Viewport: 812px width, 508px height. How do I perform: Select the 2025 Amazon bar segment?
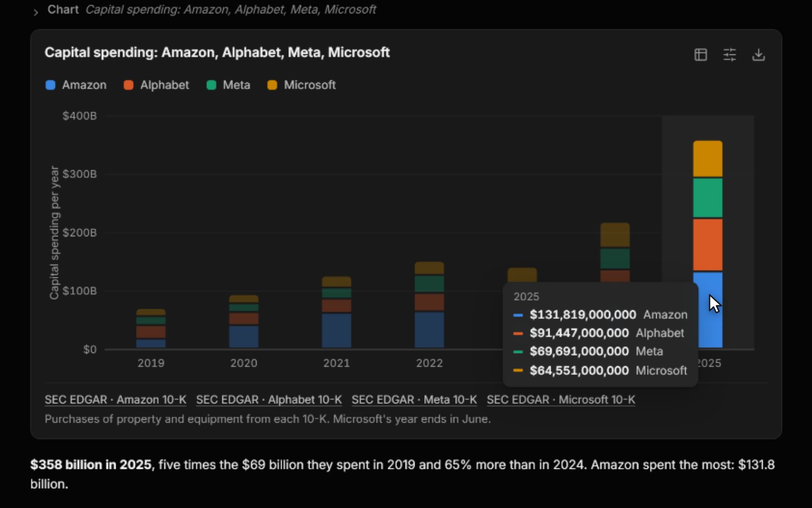pyautogui.click(x=707, y=310)
